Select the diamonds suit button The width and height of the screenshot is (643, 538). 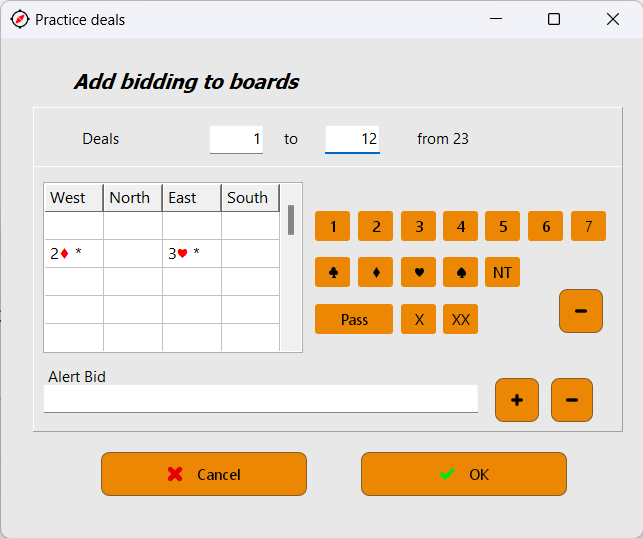tap(375, 272)
